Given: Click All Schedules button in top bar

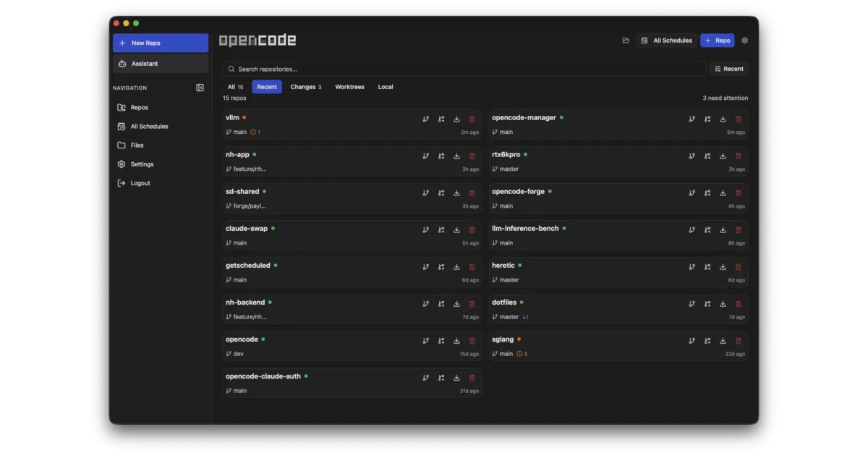Looking at the screenshot, I should 666,41.
